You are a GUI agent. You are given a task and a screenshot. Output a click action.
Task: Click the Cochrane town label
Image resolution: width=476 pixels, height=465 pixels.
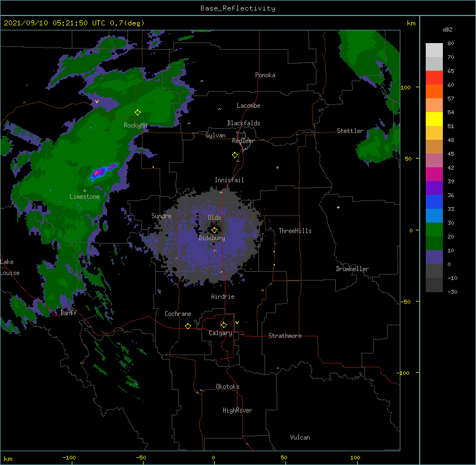point(178,314)
